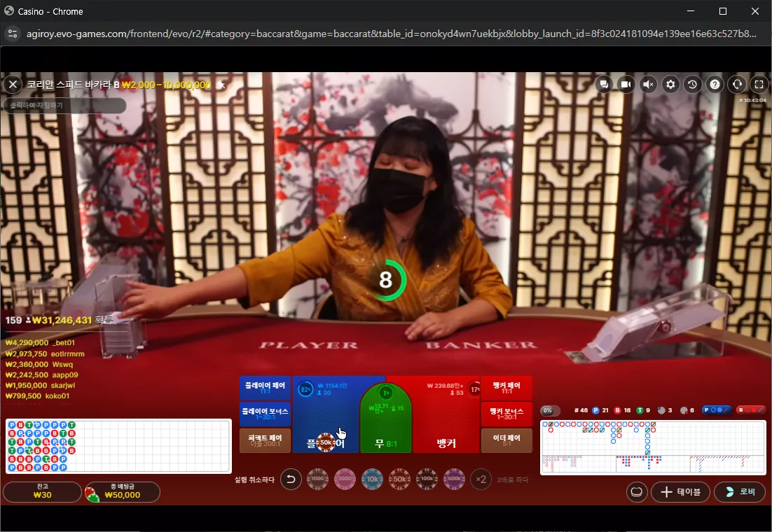The width and height of the screenshot is (772, 532).
Task: Open the big road scoreboard
Action: [653, 438]
